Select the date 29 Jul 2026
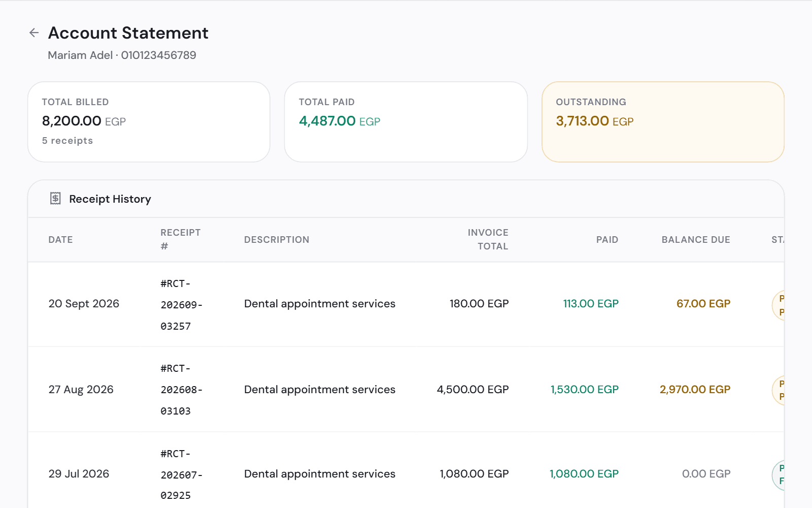This screenshot has height=508, width=812. pos(79,474)
